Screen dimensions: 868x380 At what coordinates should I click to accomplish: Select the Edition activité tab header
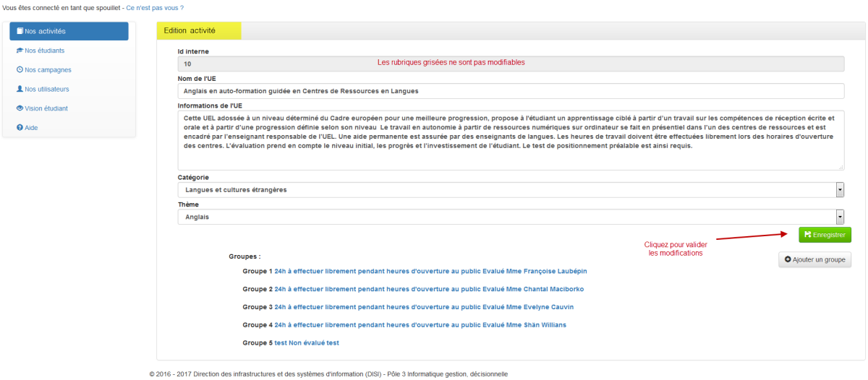pyautogui.click(x=190, y=30)
